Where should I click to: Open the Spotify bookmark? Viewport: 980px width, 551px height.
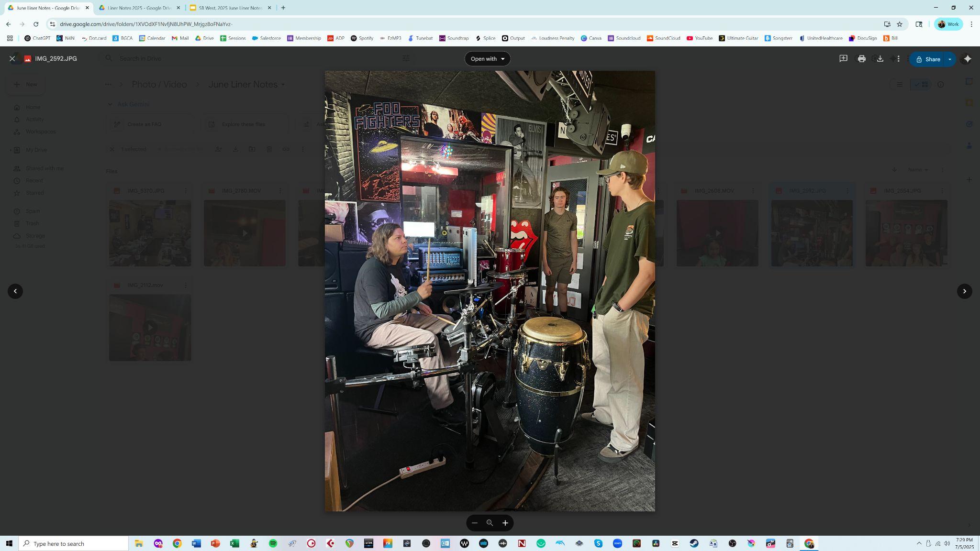coord(362,38)
